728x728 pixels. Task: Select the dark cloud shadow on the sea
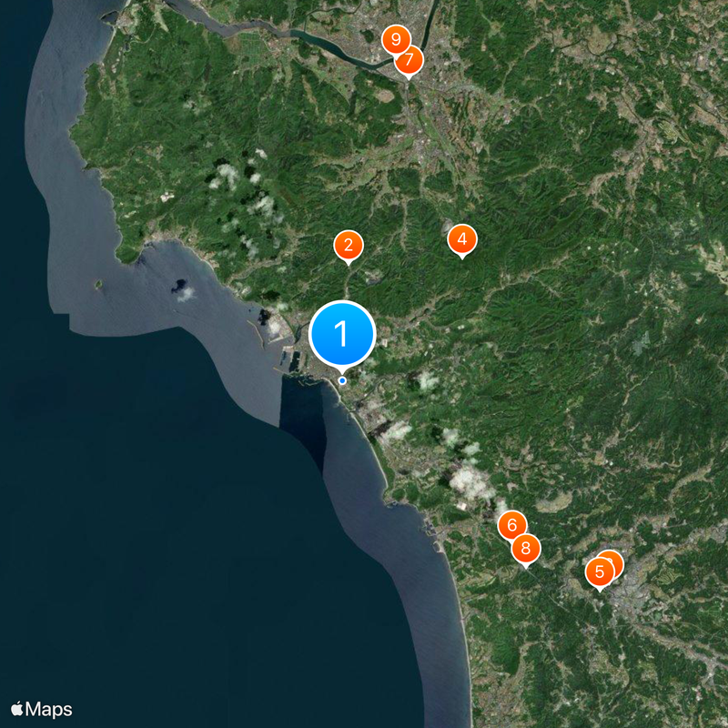(179, 286)
